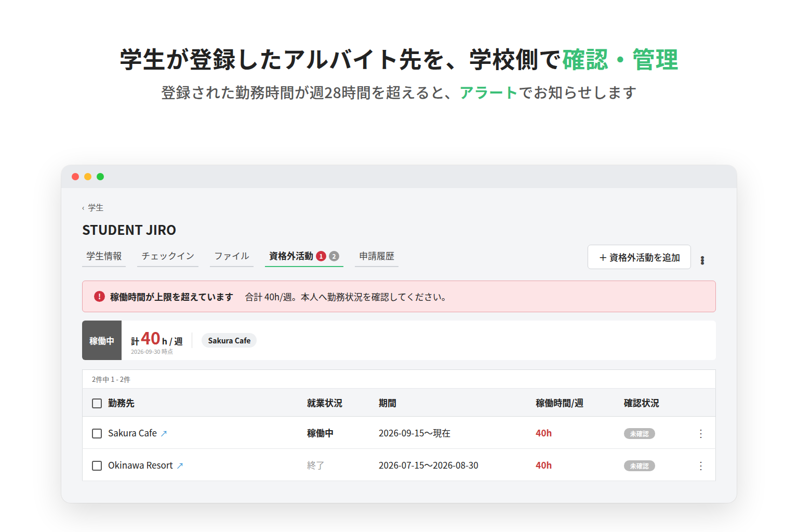The height and width of the screenshot is (532, 798).
Task: Click 稼働中 status in Sakura Cafe row
Action: click(x=320, y=433)
